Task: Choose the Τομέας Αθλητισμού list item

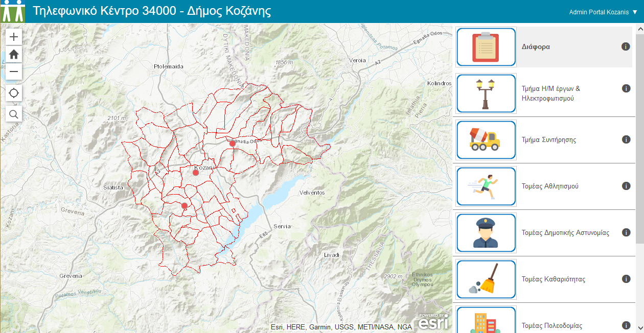Action: point(550,186)
